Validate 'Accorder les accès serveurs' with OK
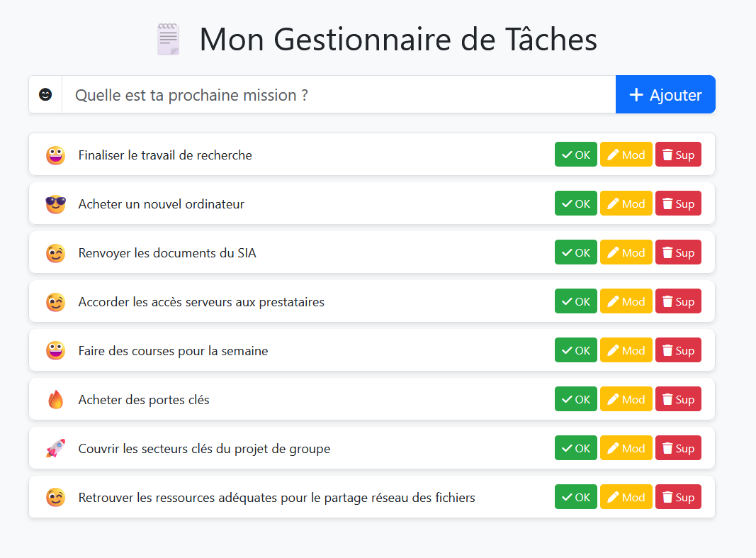 (x=575, y=301)
